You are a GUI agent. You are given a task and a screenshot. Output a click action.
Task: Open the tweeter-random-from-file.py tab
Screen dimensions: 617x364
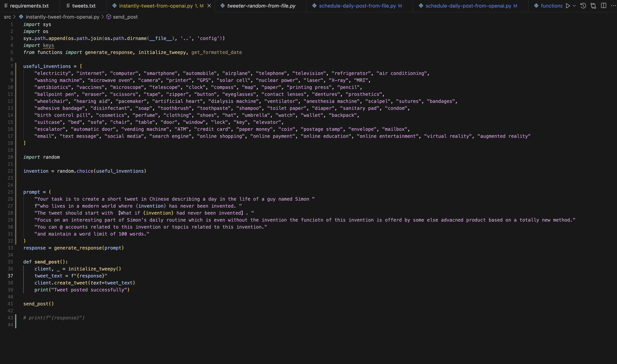tap(261, 6)
